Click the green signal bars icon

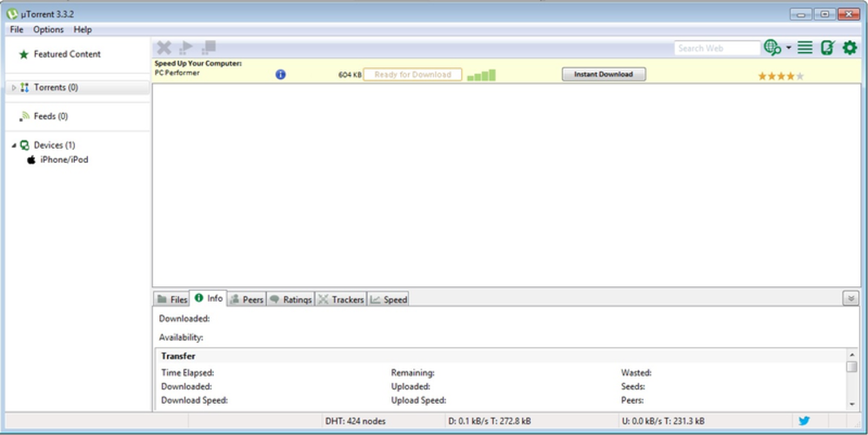click(481, 75)
